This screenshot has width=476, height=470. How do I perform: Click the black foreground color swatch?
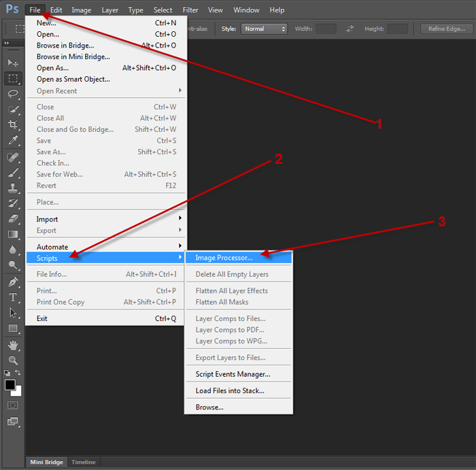click(x=10, y=385)
